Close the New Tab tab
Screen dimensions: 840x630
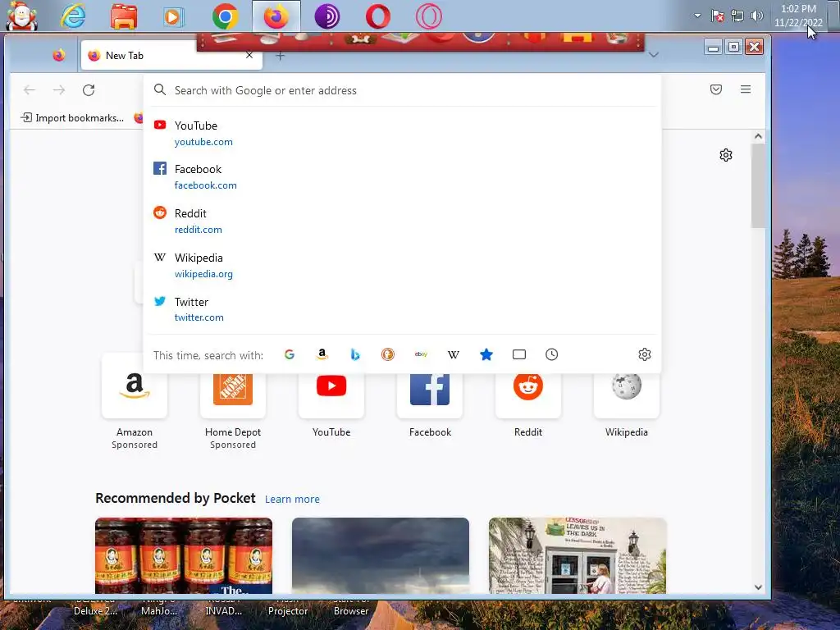pyautogui.click(x=249, y=55)
